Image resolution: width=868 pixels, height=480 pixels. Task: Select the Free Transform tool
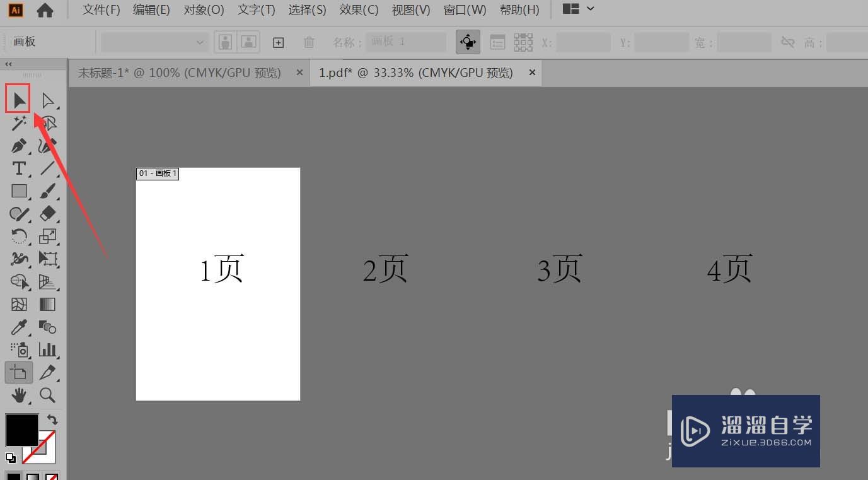click(48, 259)
